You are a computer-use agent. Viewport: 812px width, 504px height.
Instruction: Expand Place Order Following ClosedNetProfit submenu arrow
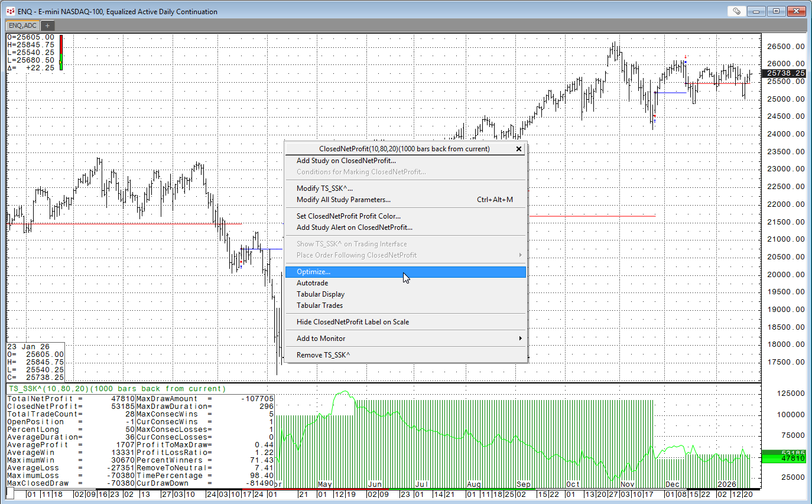click(x=520, y=255)
